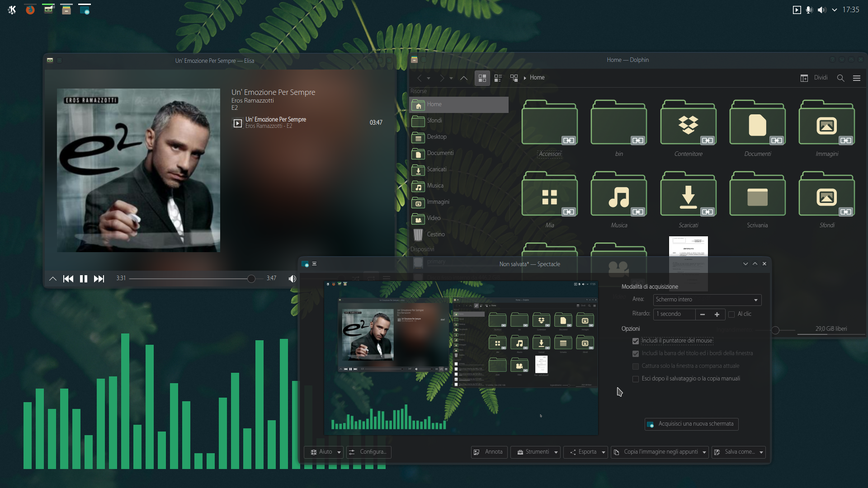Split the Dolphin view with Dividi
868x488 pixels.
coord(814,78)
